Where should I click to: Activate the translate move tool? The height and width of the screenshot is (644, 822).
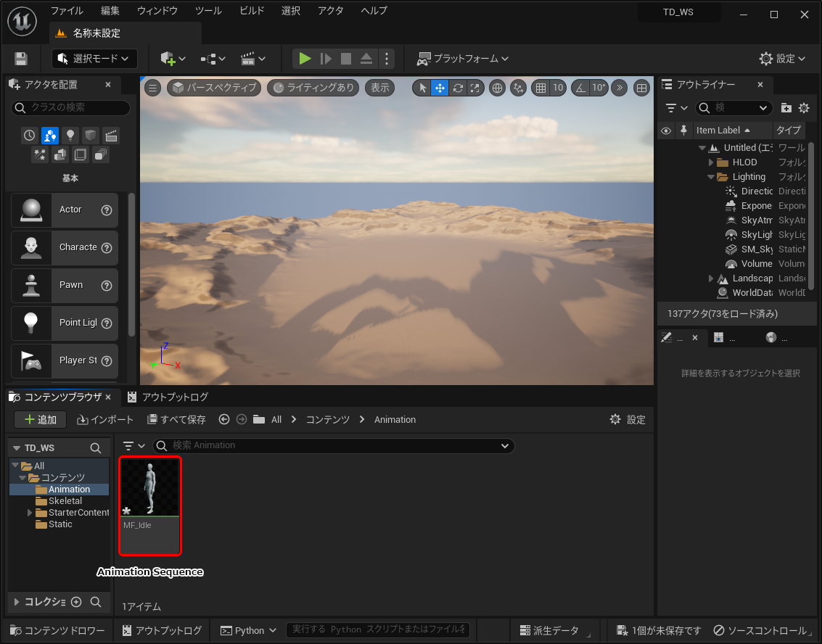440,88
